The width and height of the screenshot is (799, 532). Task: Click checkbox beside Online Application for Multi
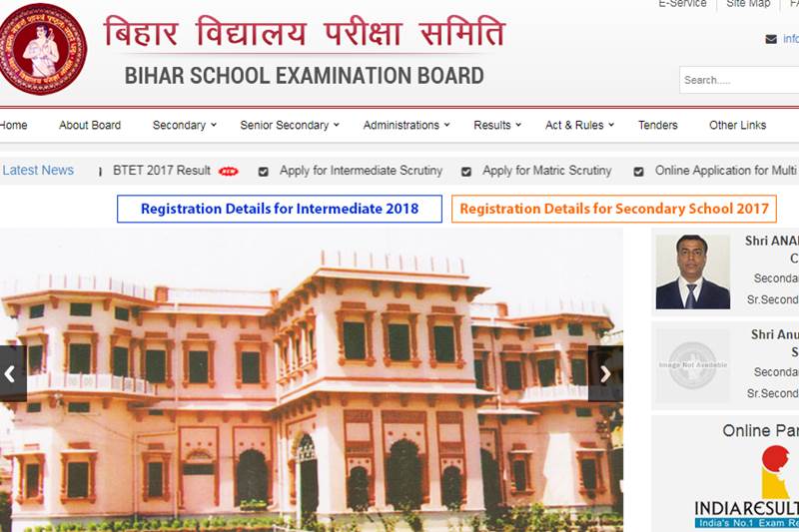[638, 172]
